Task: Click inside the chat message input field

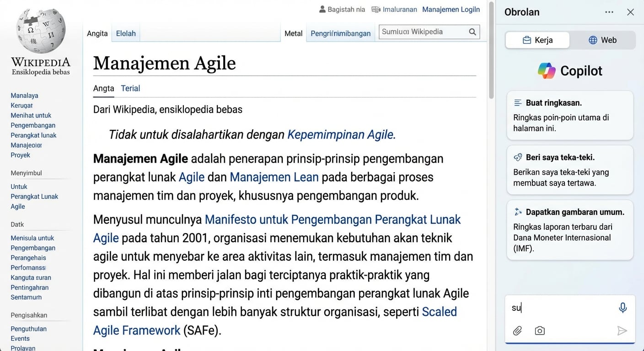Action: 563,308
